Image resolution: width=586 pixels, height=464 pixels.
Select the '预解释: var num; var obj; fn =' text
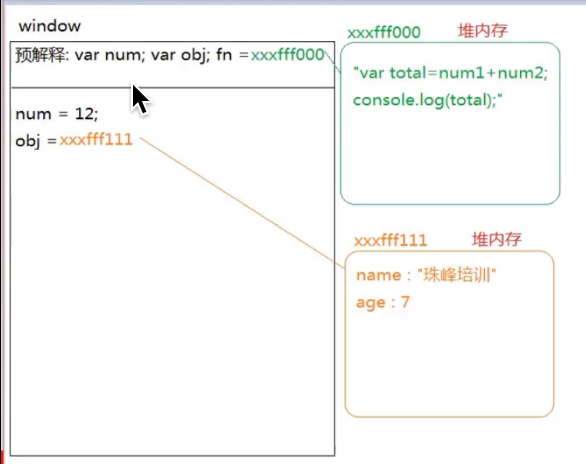point(132,55)
